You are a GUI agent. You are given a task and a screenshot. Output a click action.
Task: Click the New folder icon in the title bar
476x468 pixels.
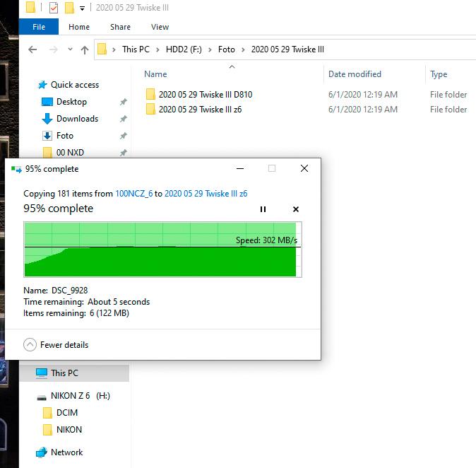[69, 8]
